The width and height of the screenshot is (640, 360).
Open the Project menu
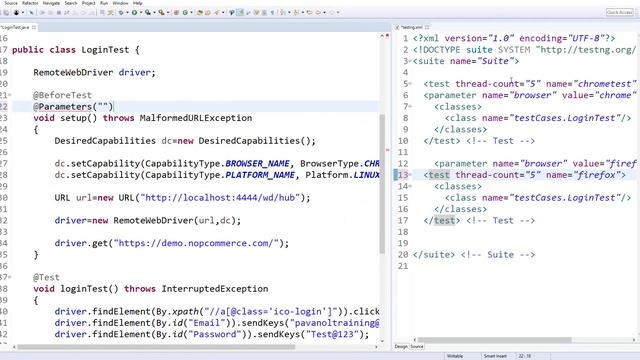pos(89,3)
